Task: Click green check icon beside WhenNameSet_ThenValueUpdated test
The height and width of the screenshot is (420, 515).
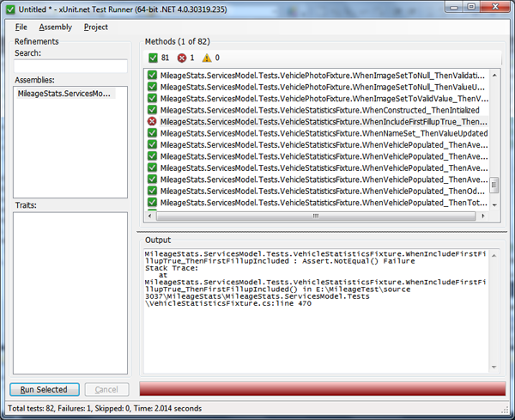Action: click(x=152, y=133)
